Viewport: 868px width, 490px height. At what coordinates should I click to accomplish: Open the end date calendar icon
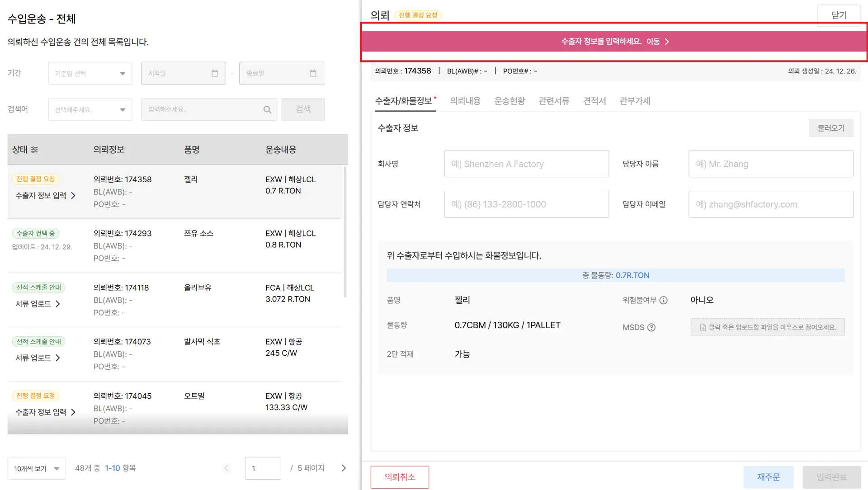pos(313,73)
